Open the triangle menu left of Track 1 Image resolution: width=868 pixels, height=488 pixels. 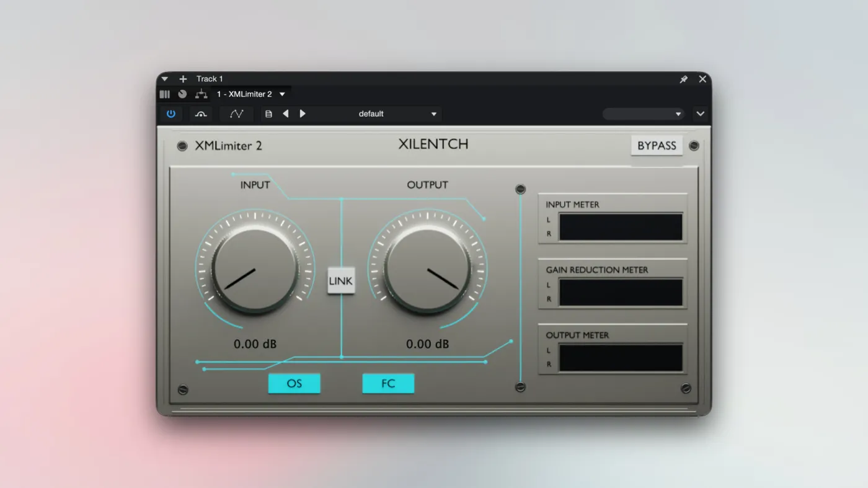pos(165,79)
